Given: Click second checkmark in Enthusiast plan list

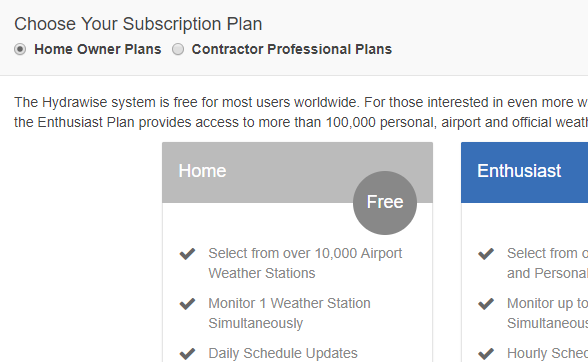Looking at the screenshot, I should [486, 303].
